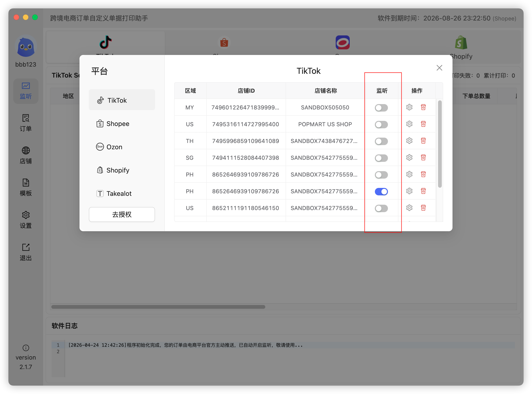Click the 去授权 authorize button
The width and height of the screenshot is (532, 394).
[122, 214]
